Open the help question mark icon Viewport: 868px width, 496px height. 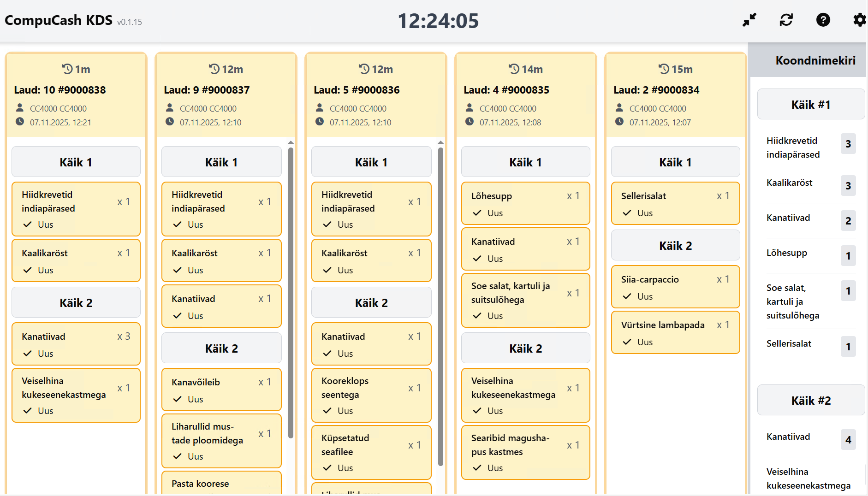(823, 20)
